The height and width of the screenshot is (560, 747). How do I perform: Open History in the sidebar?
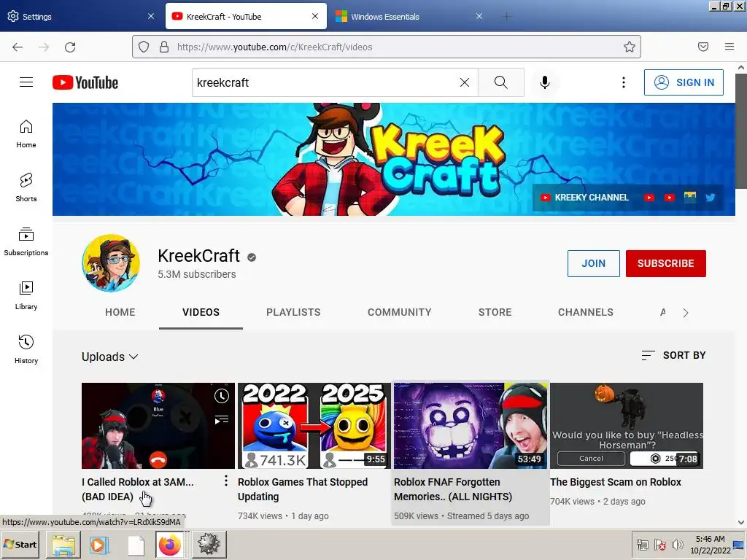click(x=26, y=349)
